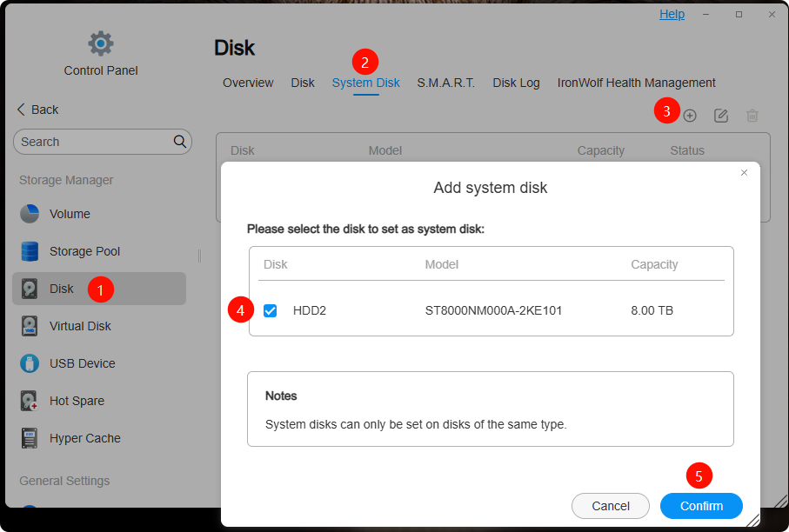The image size is (789, 532).
Task: Select Disk in the sidebar
Action: [x=99, y=289]
